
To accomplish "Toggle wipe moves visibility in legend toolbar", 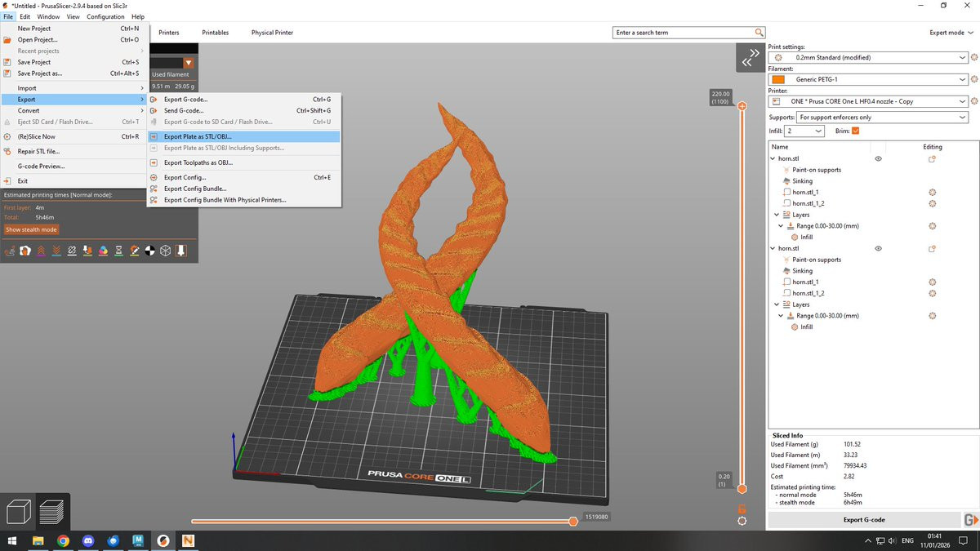I will pos(25,251).
